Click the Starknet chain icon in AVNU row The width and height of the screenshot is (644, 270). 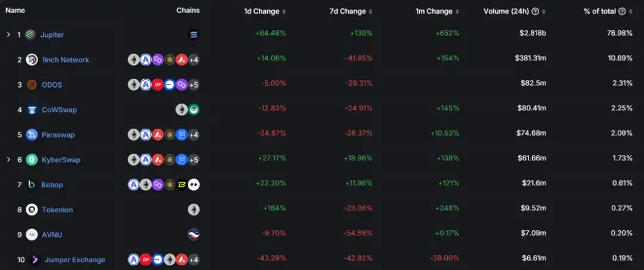coord(194,235)
